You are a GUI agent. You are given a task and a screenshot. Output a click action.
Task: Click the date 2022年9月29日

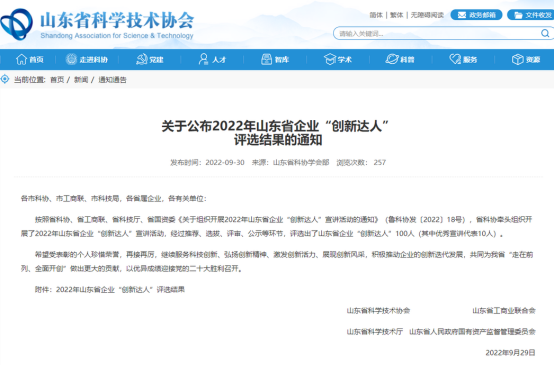[511, 353]
